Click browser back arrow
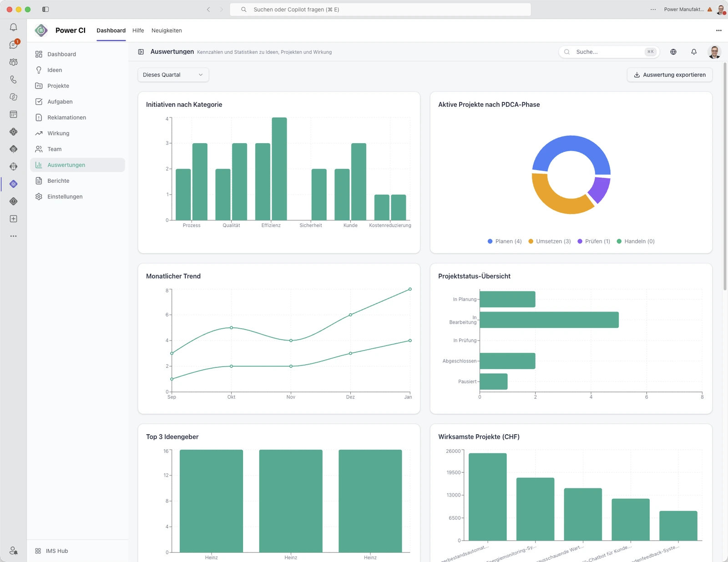This screenshot has width=728, height=562. pyautogui.click(x=208, y=10)
